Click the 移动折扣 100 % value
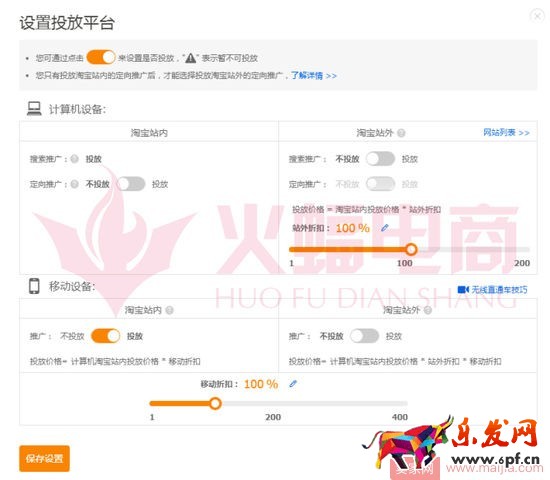This screenshot has width=550, height=480. [261, 384]
